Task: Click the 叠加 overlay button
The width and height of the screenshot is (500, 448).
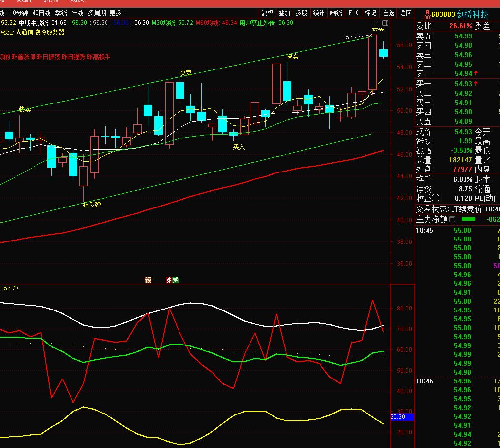Action: coord(284,13)
